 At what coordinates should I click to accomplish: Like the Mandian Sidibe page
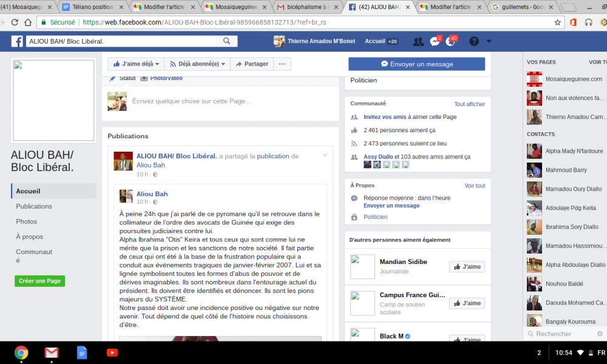click(467, 266)
